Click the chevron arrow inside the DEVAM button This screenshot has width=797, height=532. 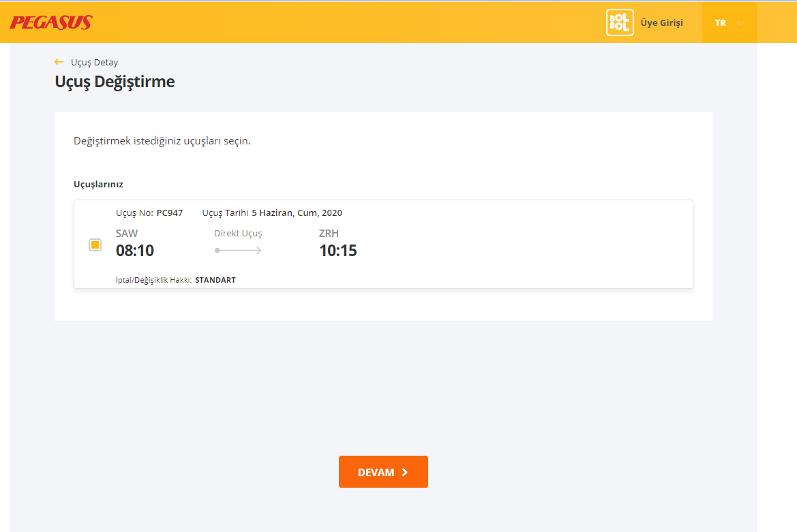pos(405,472)
